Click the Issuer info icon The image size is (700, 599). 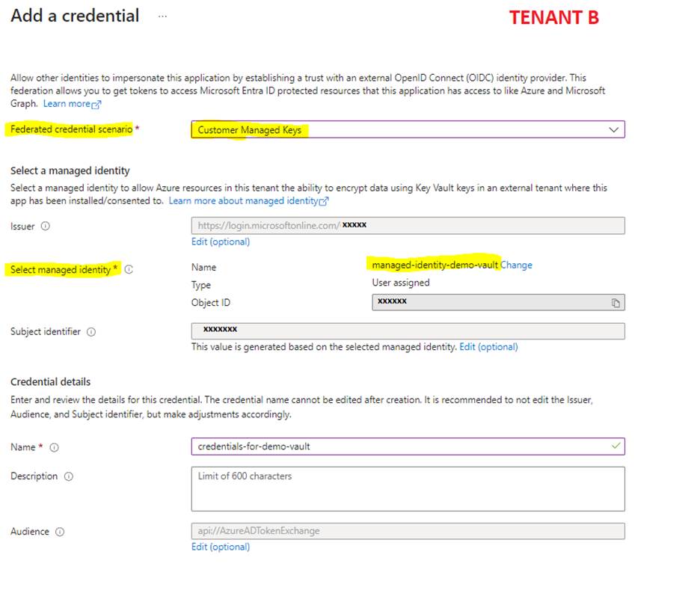point(46,227)
